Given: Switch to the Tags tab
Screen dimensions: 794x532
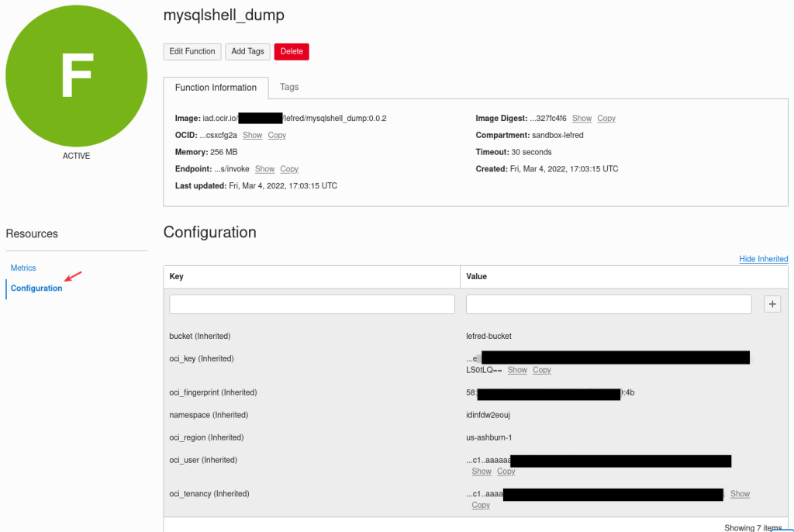Looking at the screenshot, I should click(289, 87).
